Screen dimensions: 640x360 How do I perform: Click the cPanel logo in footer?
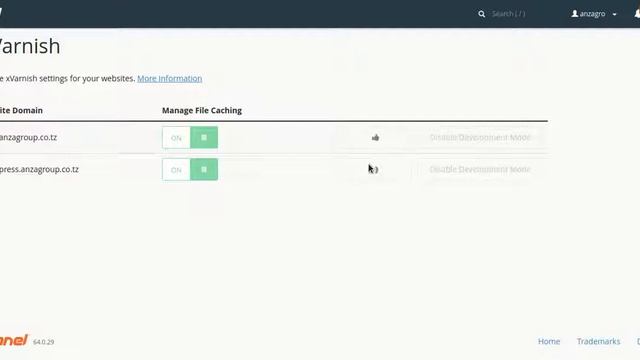coord(13,340)
